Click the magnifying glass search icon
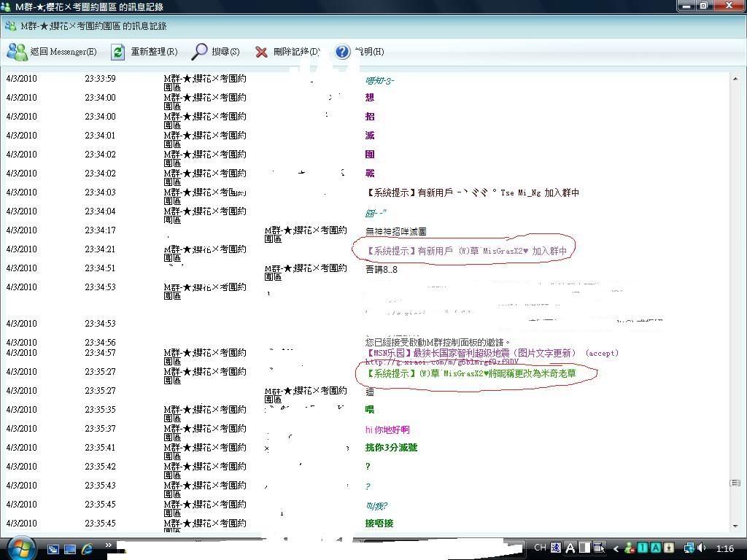Screen dimensions: 747x560 199,52
